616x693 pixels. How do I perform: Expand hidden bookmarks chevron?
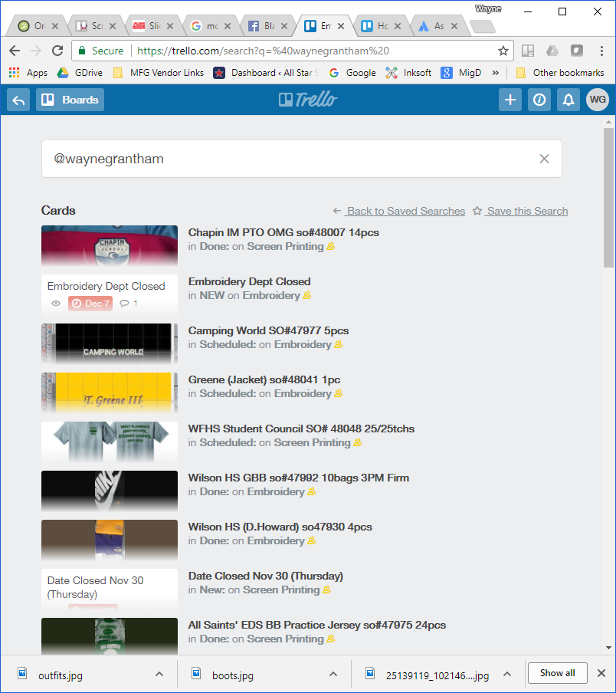pos(496,73)
